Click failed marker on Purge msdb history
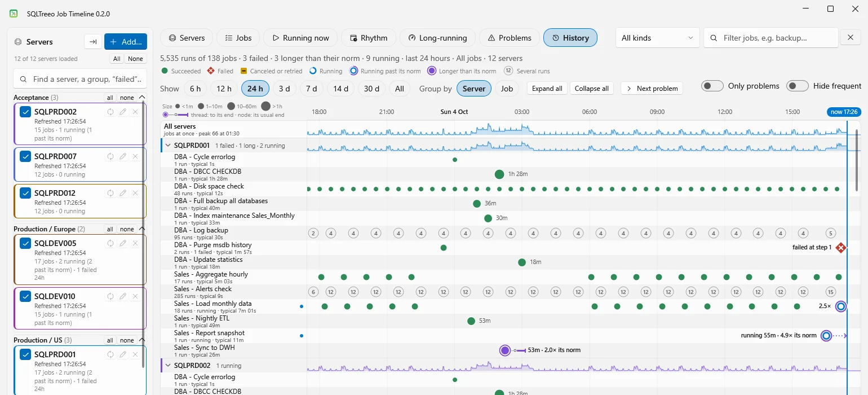 [841, 248]
